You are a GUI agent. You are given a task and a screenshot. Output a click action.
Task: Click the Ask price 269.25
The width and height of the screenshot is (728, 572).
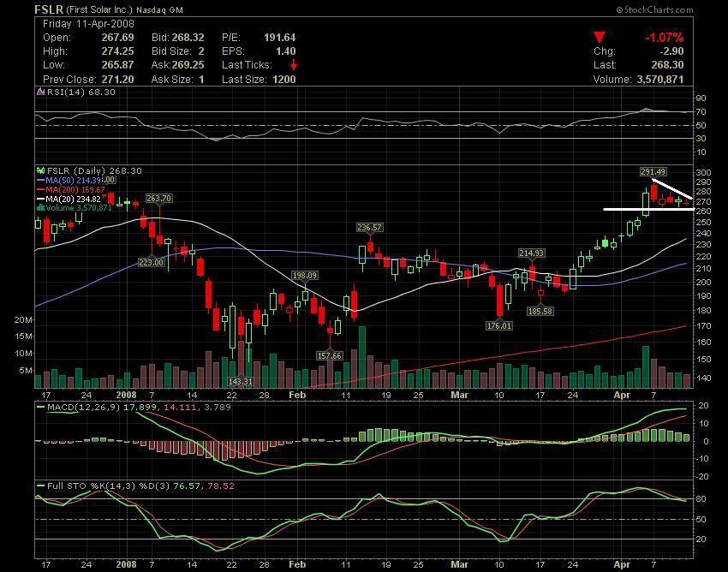pyautogui.click(x=188, y=65)
